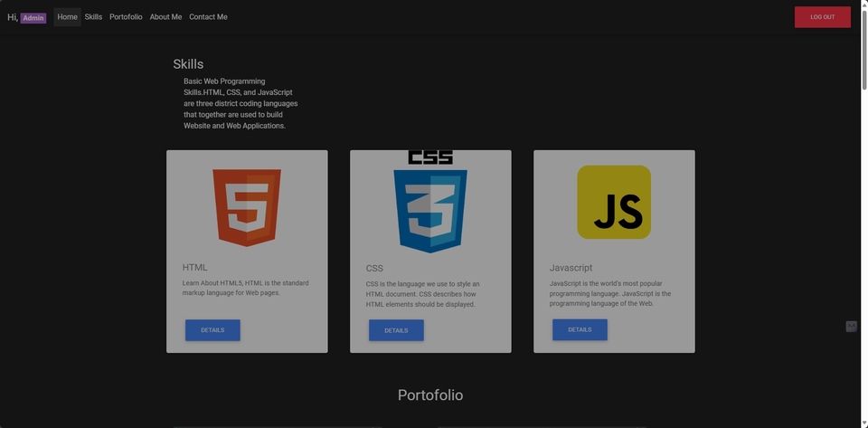Click the 'Learn About HTML5' description text
This screenshot has width=868, height=428.
pos(245,288)
